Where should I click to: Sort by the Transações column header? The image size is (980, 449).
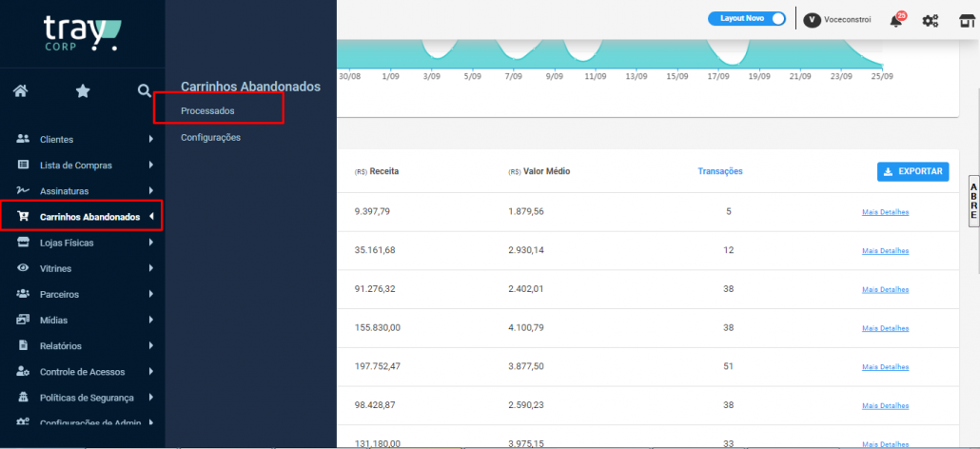[720, 171]
